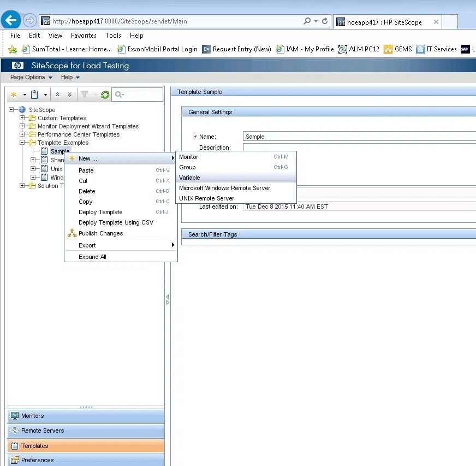The width and height of the screenshot is (476, 466).
Task: Open the Export submenu
Action: (121, 245)
